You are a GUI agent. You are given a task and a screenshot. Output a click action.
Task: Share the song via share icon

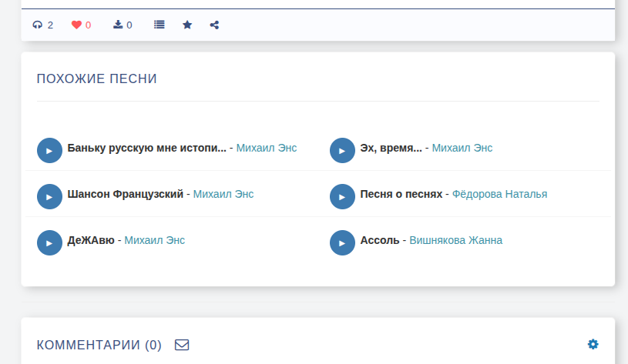214,25
